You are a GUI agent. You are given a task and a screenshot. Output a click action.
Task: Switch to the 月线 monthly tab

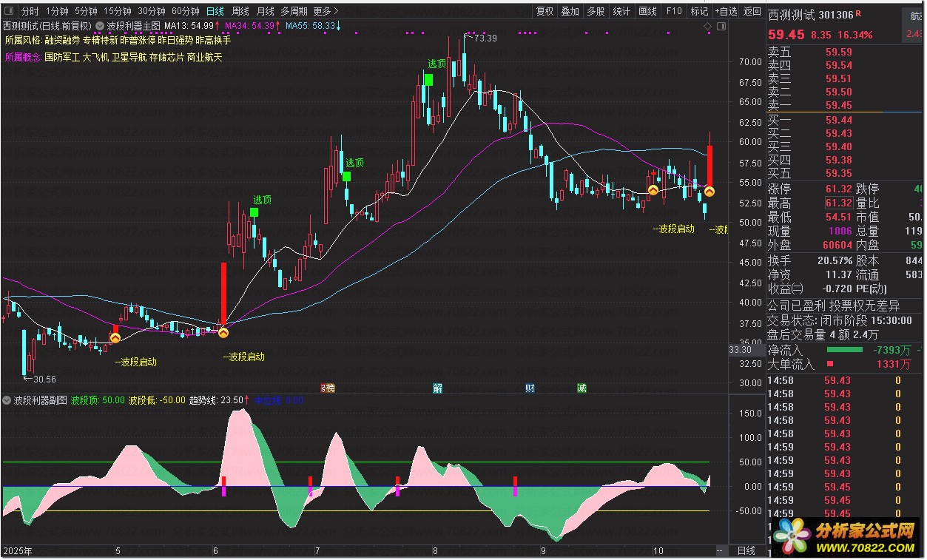click(x=265, y=11)
